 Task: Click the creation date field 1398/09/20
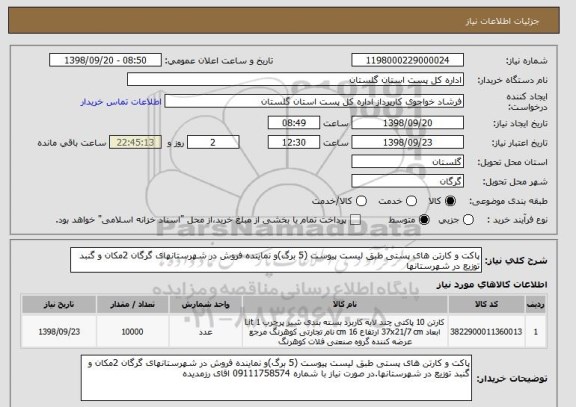407,123
